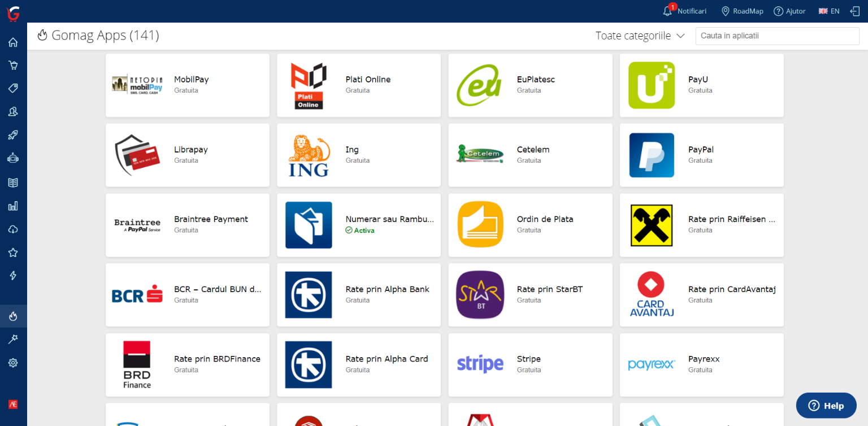The image size is (868, 426).
Task: Click the BRD Finance logo
Action: [137, 365]
